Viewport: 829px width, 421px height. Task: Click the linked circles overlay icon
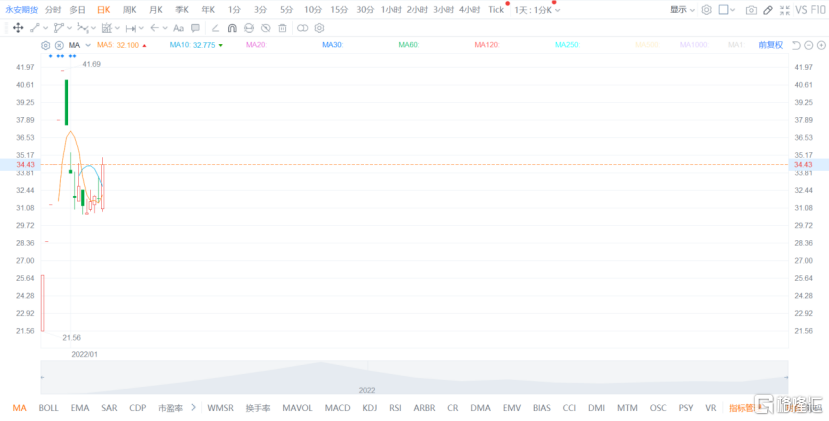(302, 28)
